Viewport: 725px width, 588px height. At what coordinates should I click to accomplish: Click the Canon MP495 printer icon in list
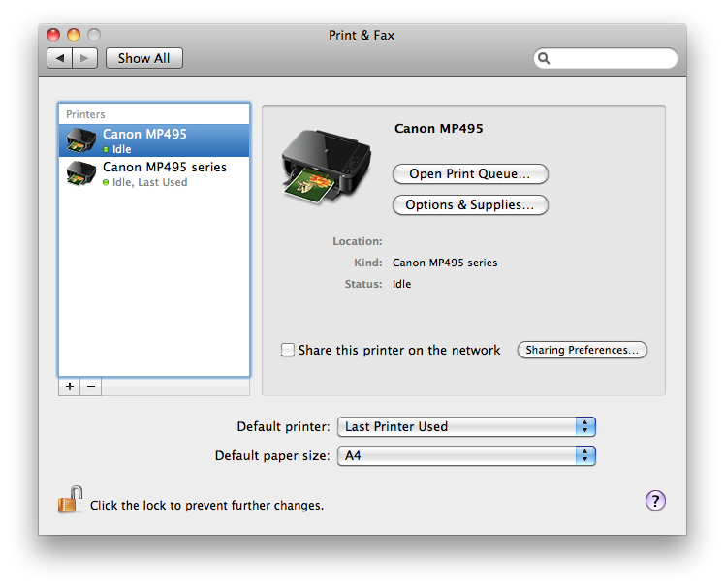tap(80, 140)
